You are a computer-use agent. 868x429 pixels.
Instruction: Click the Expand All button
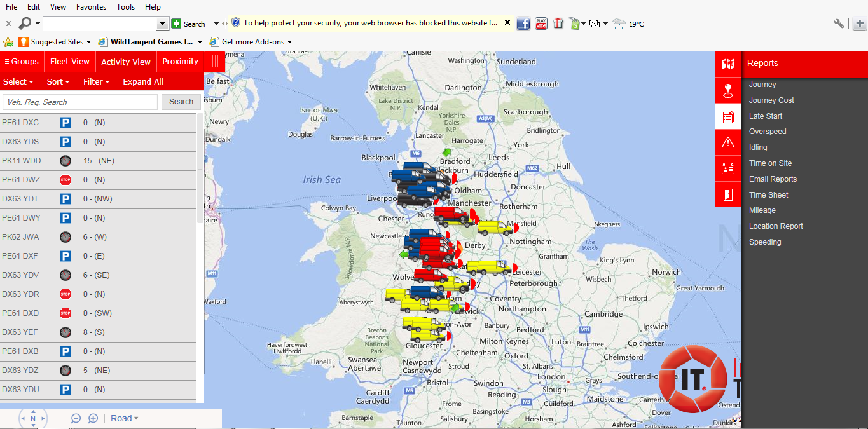tap(143, 82)
